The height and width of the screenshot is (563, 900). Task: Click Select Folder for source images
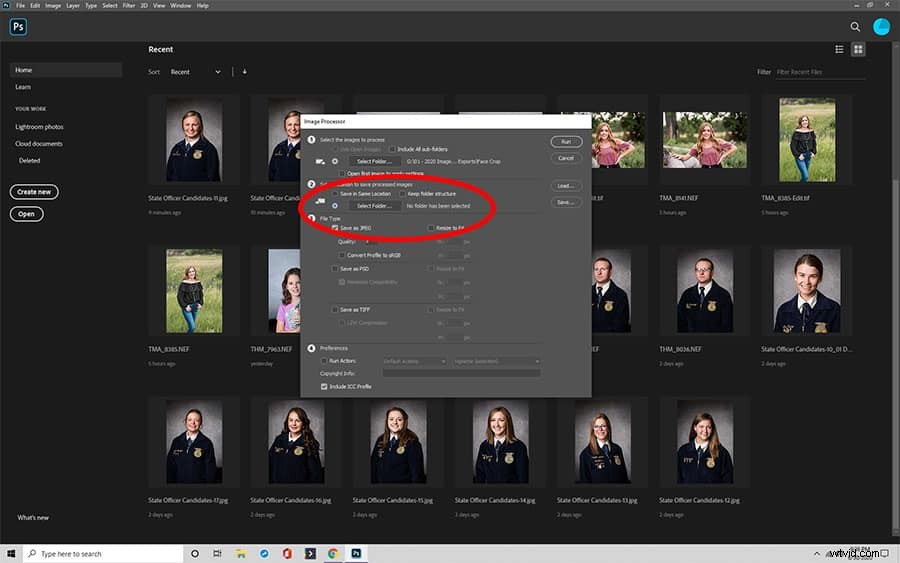pyautogui.click(x=375, y=161)
